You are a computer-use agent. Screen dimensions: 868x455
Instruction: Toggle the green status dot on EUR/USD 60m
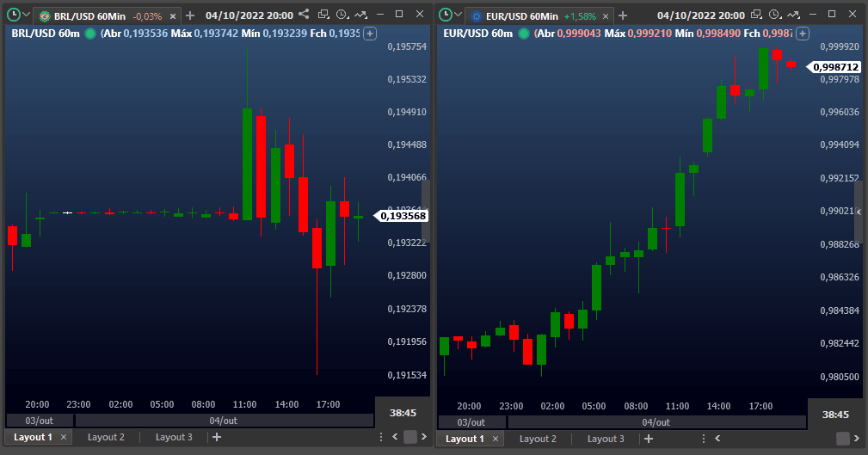tap(523, 33)
